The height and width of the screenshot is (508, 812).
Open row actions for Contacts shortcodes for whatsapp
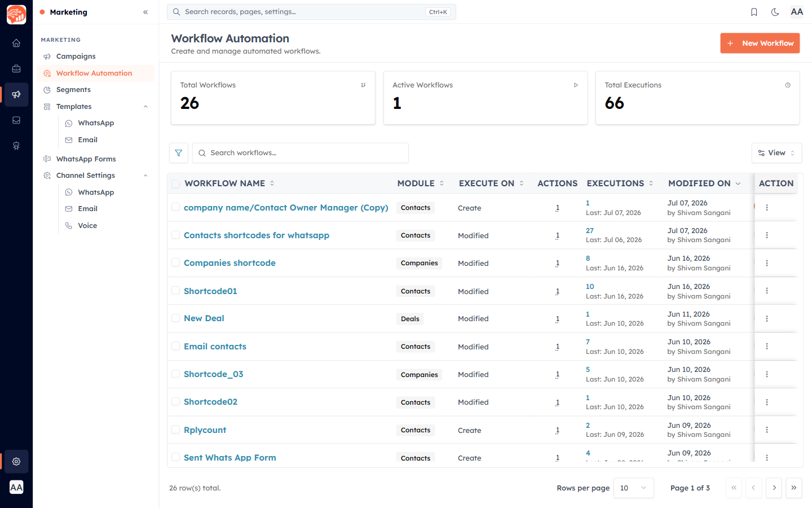coord(767,235)
